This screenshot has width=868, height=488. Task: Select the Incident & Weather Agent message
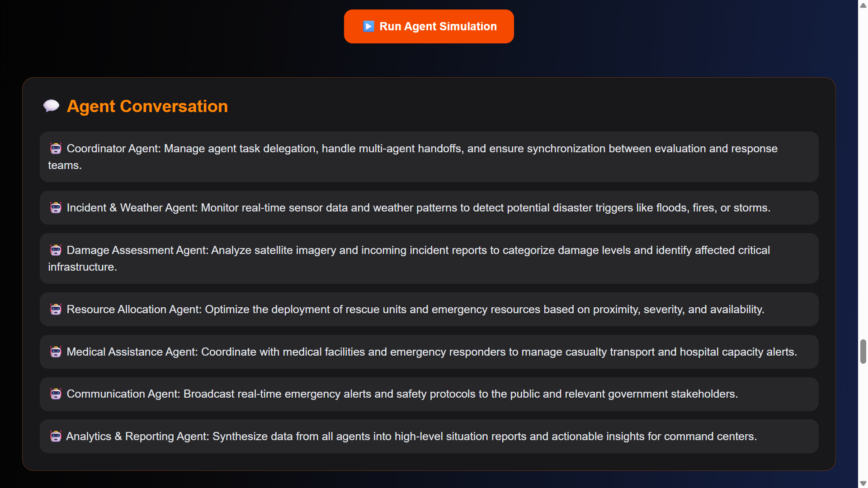[429, 208]
